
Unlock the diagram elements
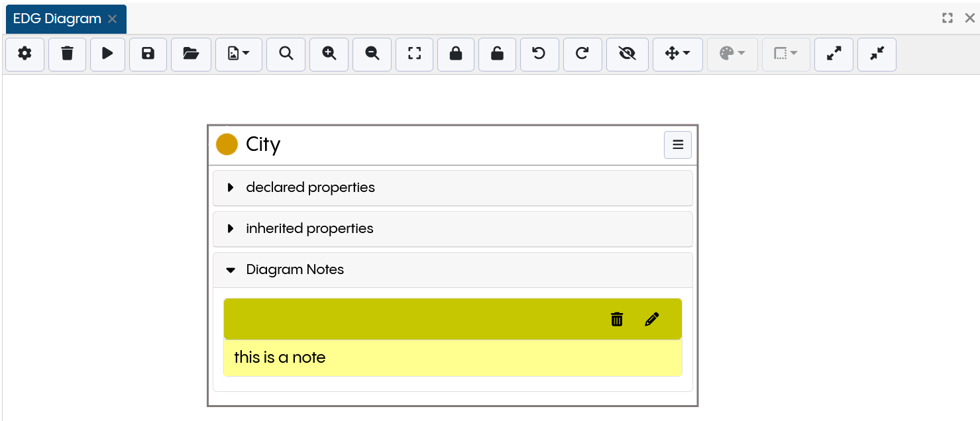coord(497,54)
